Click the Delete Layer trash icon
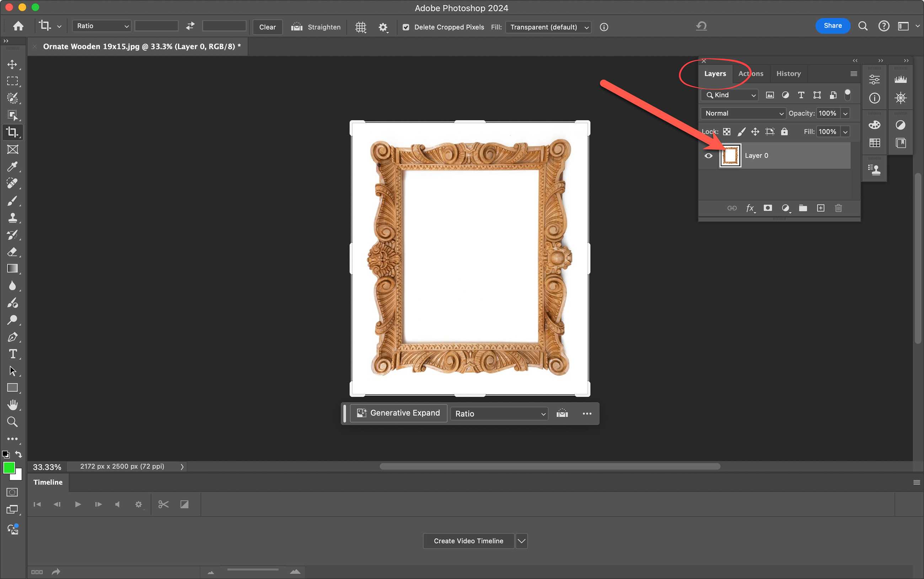924x579 pixels. [x=838, y=208]
